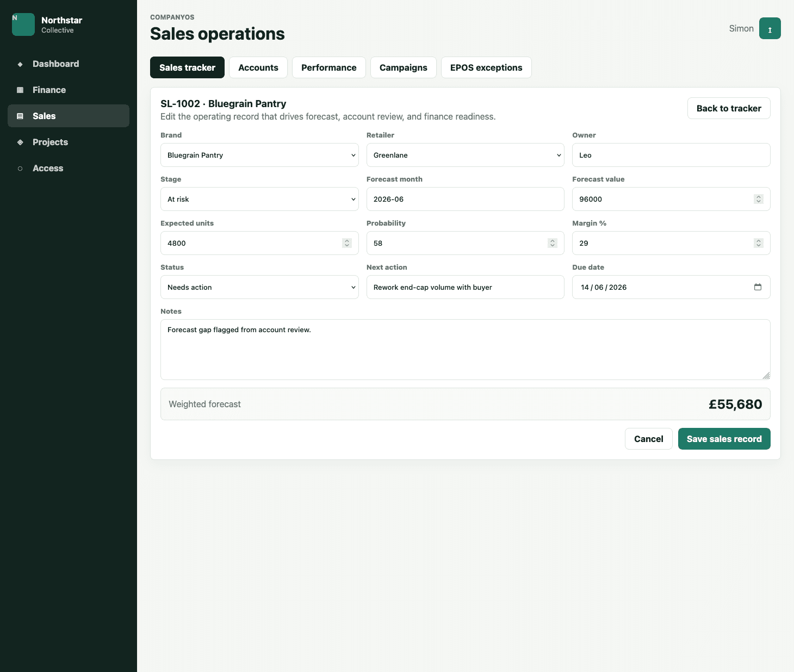Click Forecast value spinner arrows

[x=759, y=199]
